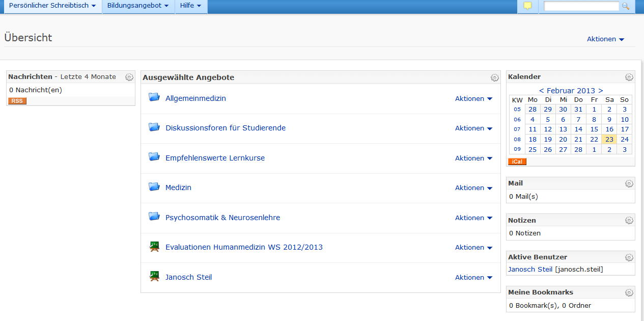This screenshot has width=644, height=321.
Task: Expand Aktionen for Psychosomatik & Neurosenlehre
Action: tap(473, 218)
